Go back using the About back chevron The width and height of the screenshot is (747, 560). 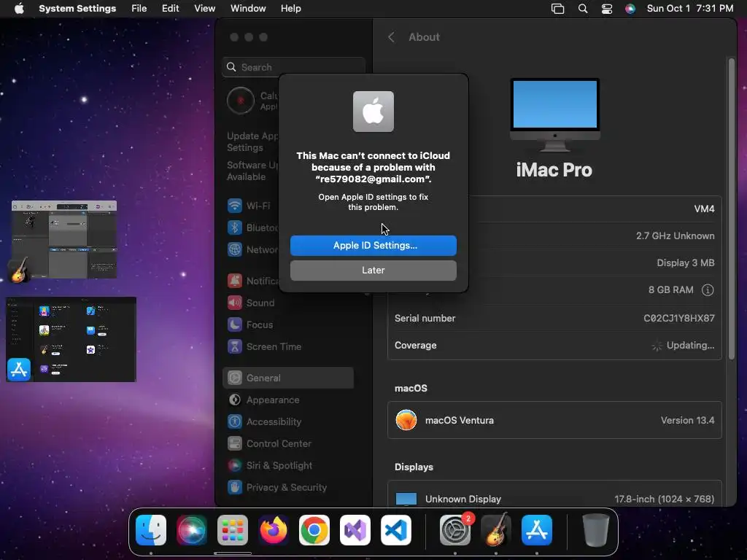pyautogui.click(x=391, y=37)
